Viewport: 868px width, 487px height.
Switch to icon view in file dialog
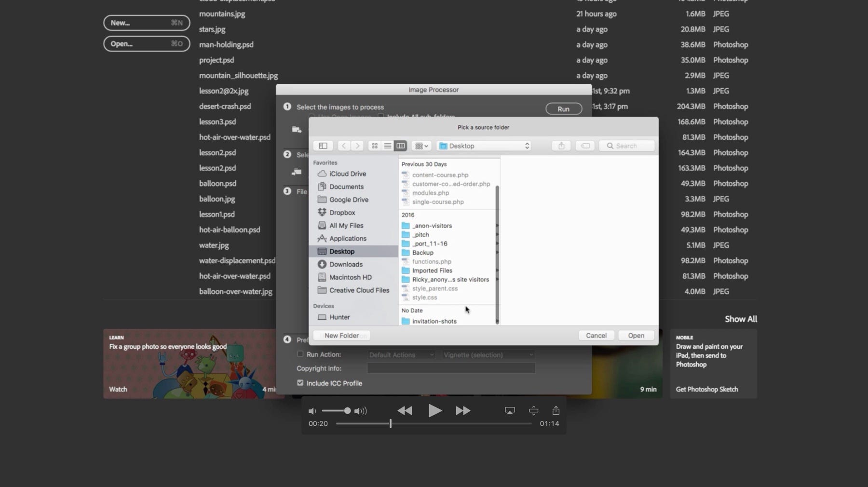coord(375,146)
